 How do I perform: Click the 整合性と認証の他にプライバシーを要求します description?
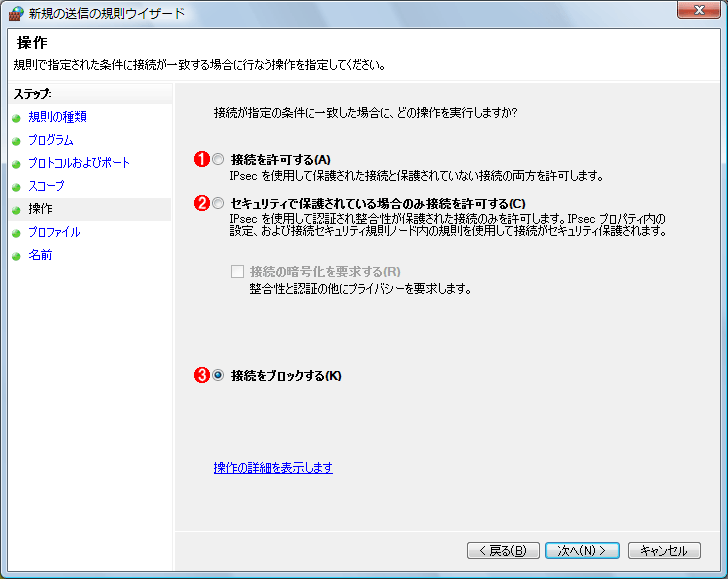point(360,289)
